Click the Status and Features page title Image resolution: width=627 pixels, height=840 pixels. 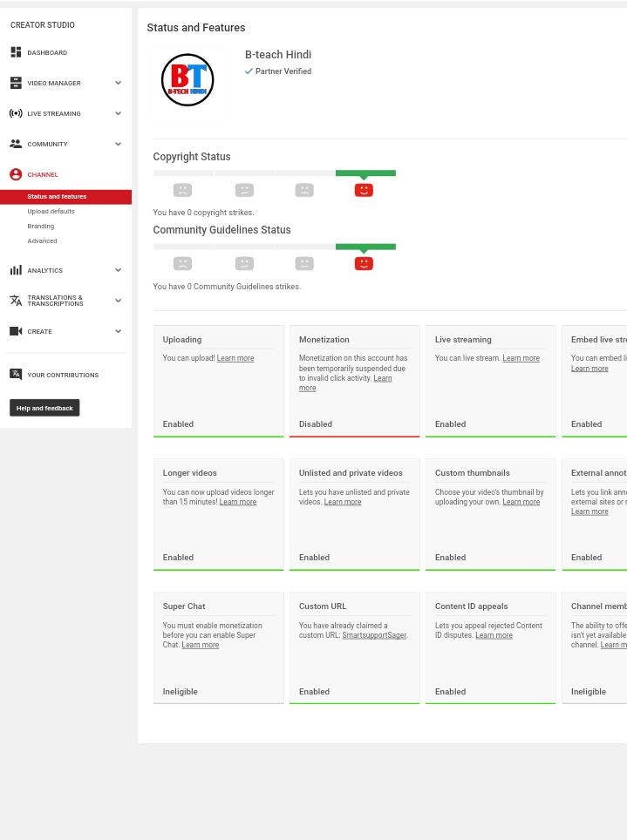[x=195, y=27]
